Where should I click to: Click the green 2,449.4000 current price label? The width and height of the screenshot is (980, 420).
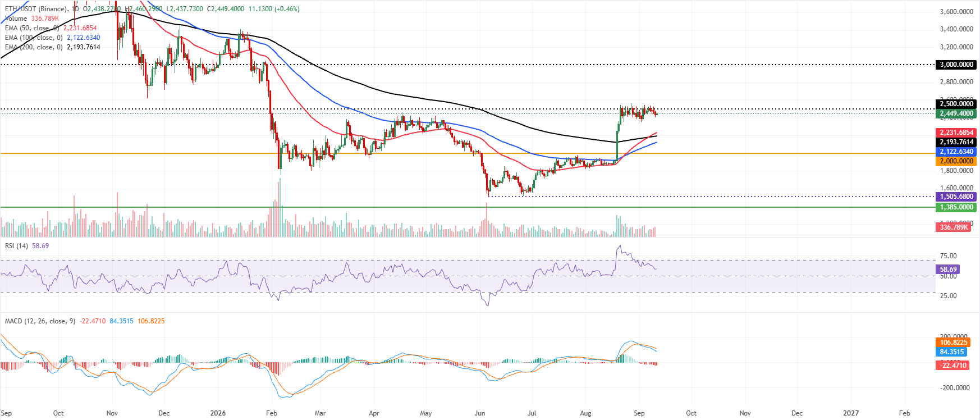coord(956,113)
